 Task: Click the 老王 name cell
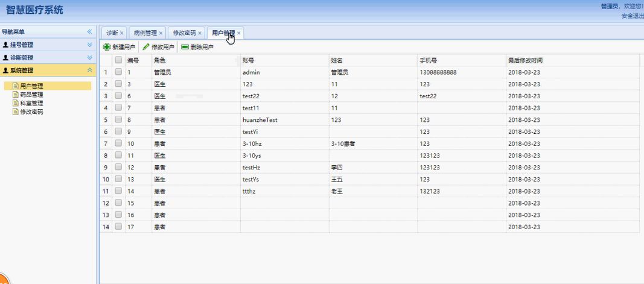pos(374,191)
